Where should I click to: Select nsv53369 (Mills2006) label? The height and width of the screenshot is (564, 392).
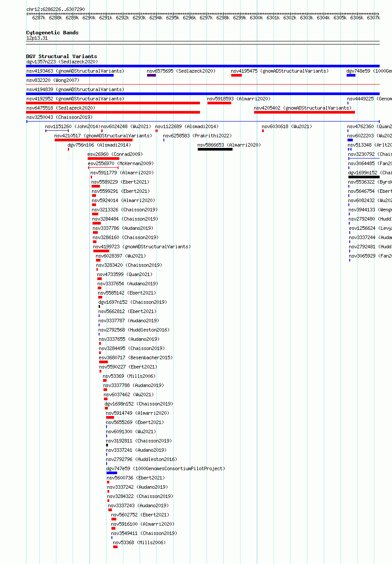129,376
